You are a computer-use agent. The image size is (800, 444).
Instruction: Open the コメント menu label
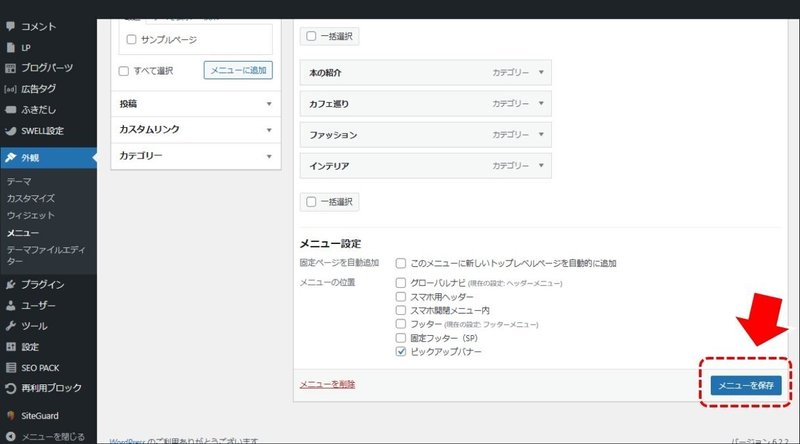click(38, 27)
